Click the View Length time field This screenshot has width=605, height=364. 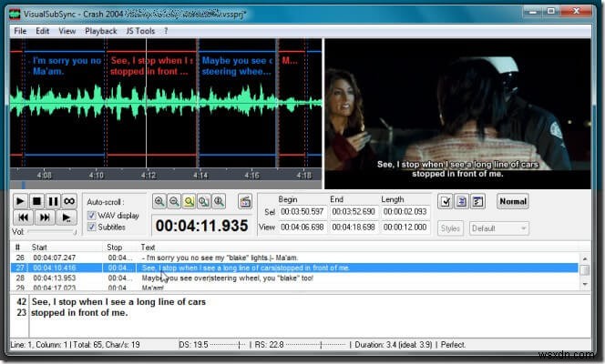tap(405, 227)
